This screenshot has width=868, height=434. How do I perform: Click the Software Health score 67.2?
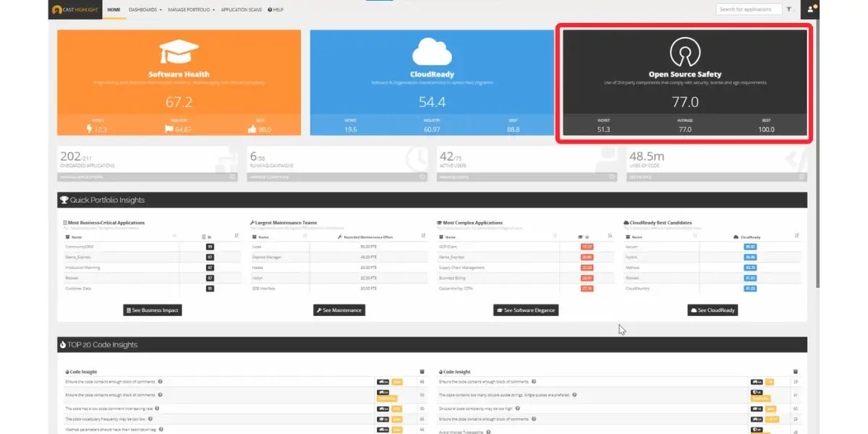(x=179, y=103)
